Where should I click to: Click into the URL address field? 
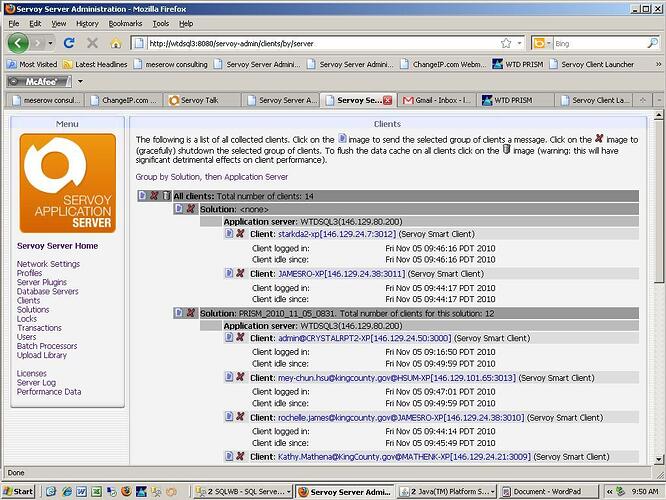pos(323,43)
